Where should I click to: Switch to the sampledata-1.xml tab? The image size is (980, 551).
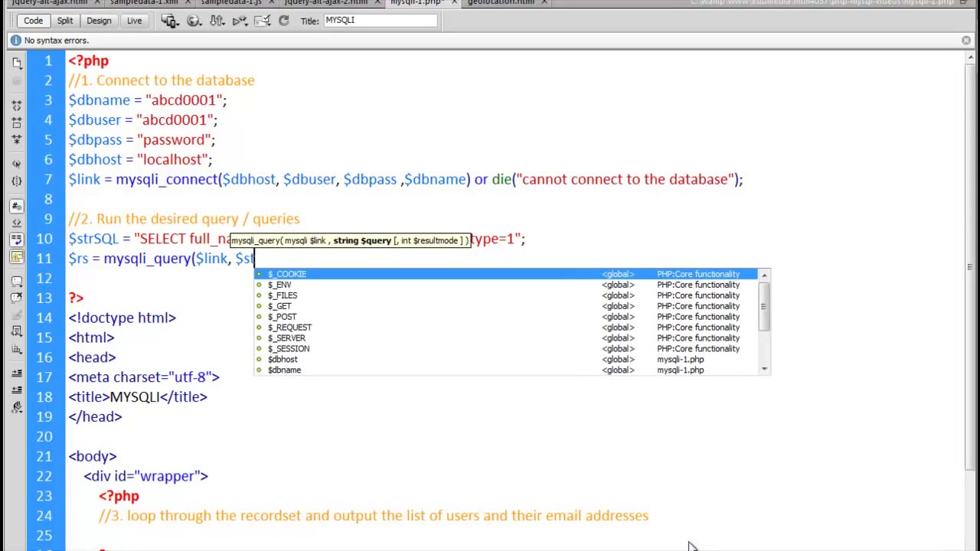pyautogui.click(x=144, y=2)
